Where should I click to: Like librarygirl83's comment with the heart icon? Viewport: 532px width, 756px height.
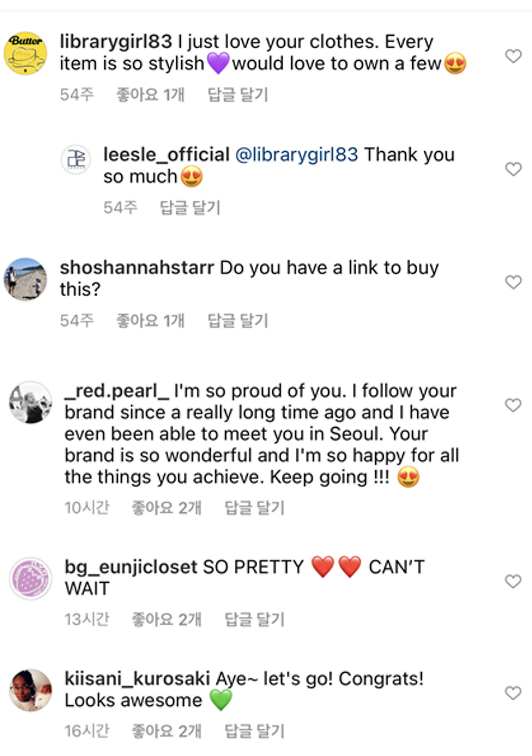[x=513, y=56]
